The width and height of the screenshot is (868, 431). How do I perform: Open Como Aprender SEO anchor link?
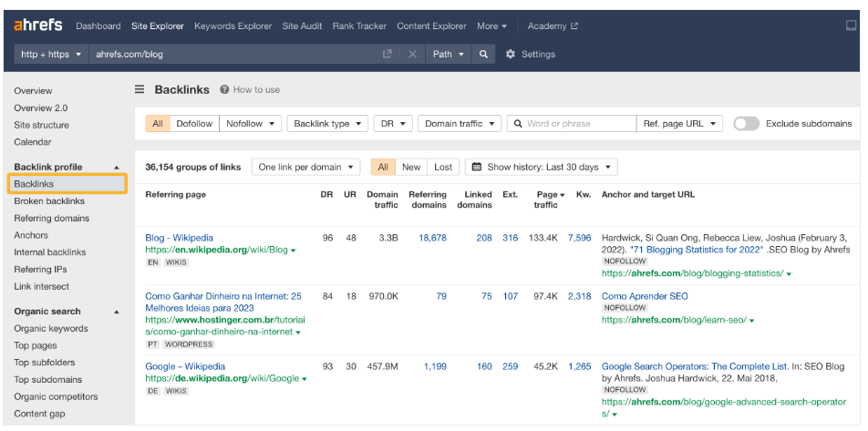pos(645,296)
